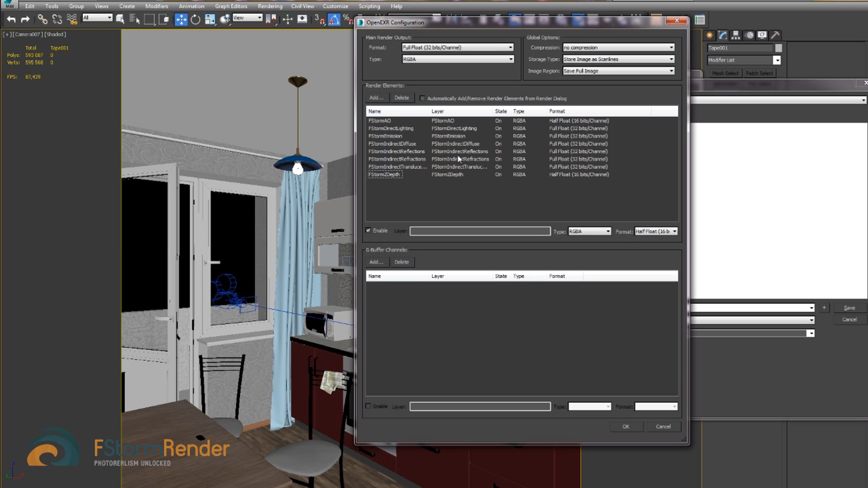Screen dimensions: 868x488
Task: Open the Modifiers menu
Action: [x=157, y=6]
